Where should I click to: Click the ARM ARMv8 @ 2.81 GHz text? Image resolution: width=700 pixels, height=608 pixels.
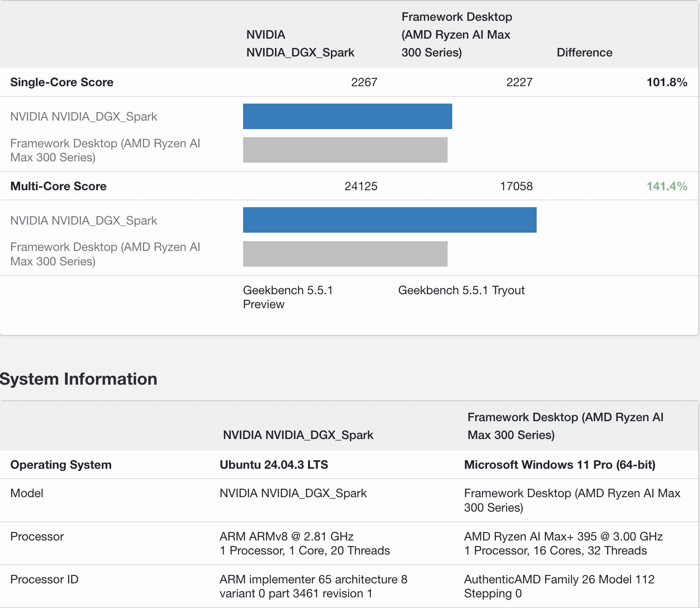click(286, 537)
